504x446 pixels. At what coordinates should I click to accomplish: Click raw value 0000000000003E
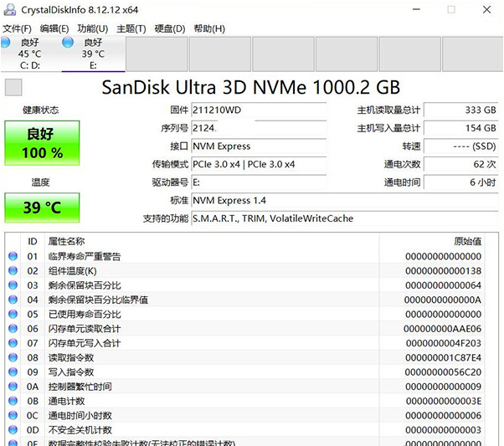(x=444, y=401)
